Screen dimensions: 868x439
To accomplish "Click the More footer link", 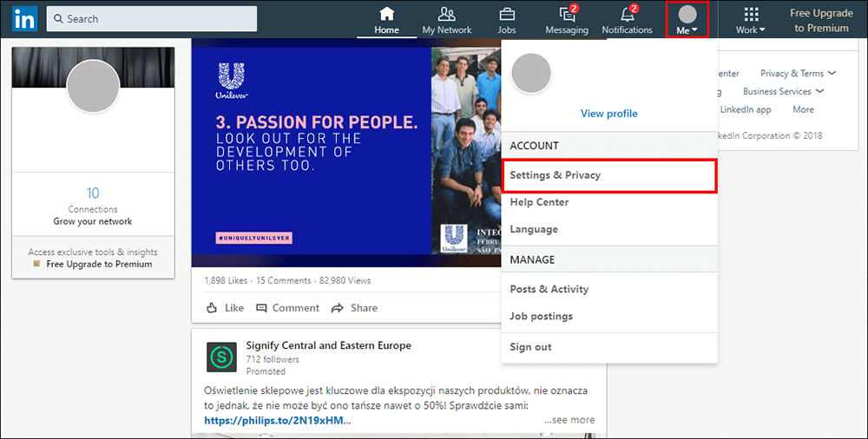I will (803, 109).
